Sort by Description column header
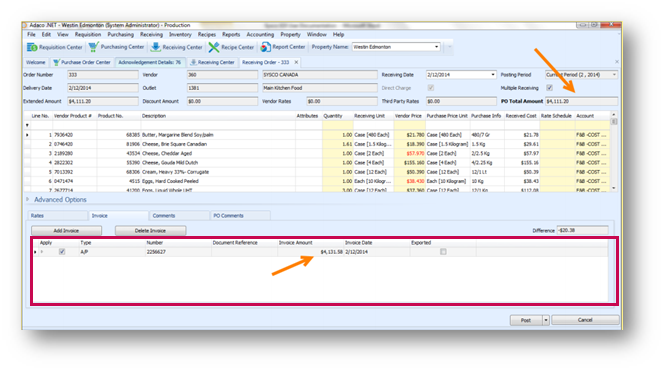 click(218, 116)
